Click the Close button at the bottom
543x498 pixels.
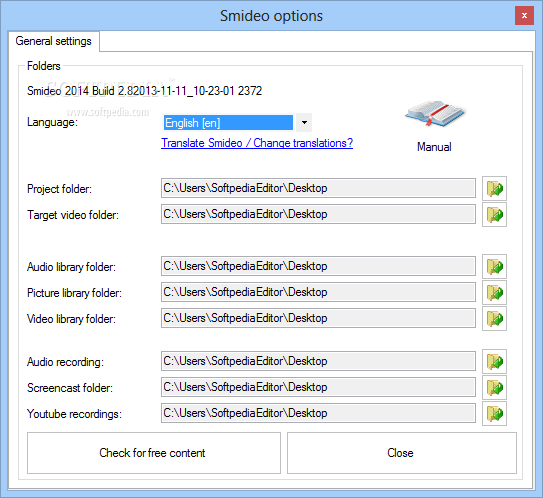pos(402,453)
